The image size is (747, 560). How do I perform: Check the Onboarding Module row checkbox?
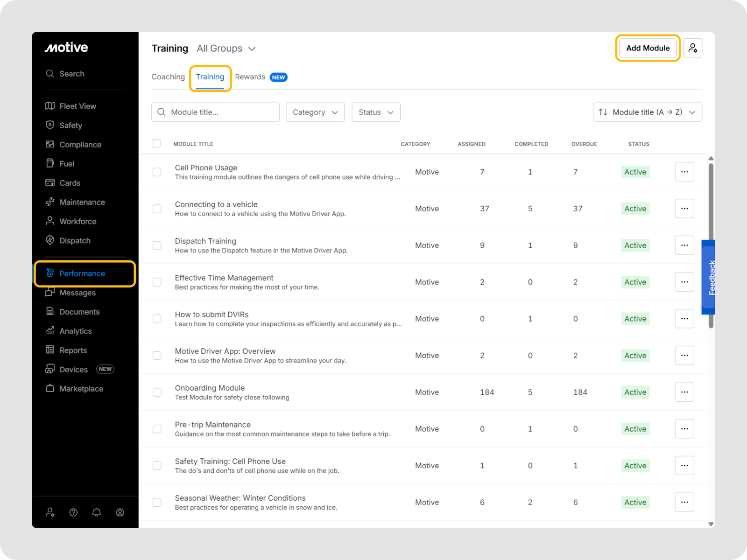coord(157,392)
